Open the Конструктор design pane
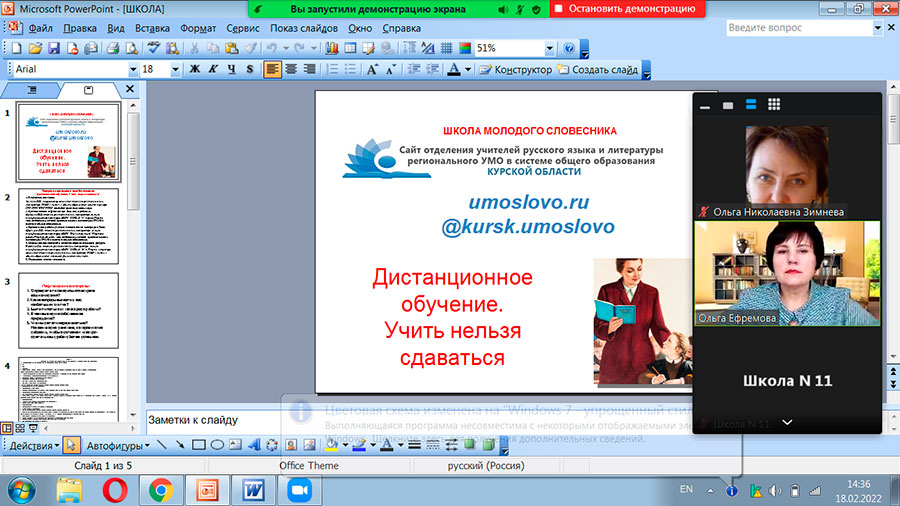The width and height of the screenshot is (900, 506). click(515, 69)
